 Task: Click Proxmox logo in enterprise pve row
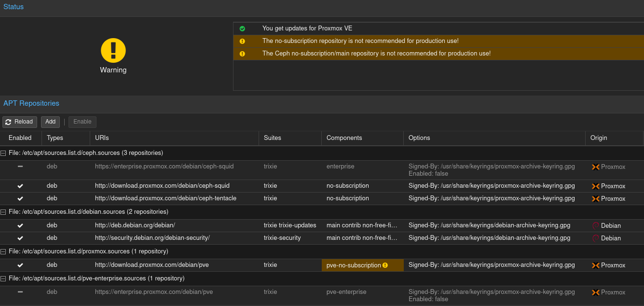596,292
